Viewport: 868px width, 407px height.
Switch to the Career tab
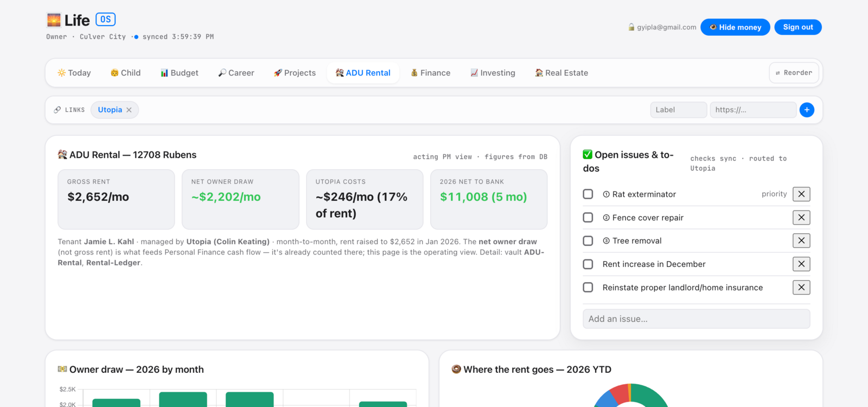[x=237, y=73]
